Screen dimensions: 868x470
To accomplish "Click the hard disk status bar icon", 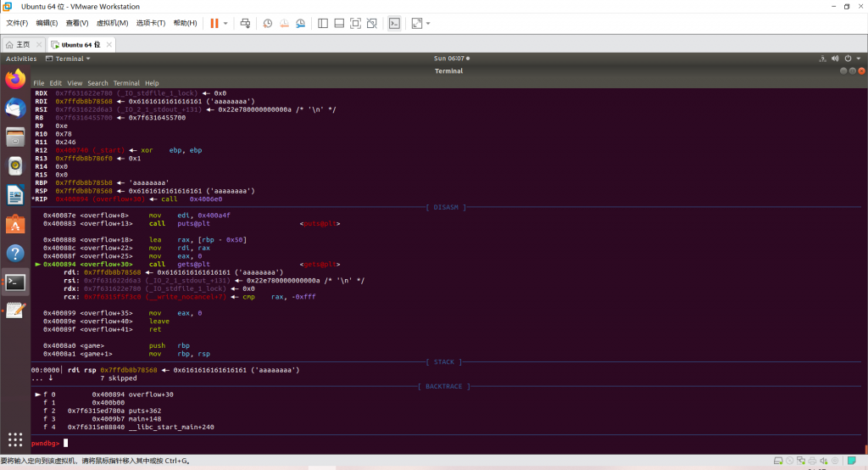I will 778,461.
